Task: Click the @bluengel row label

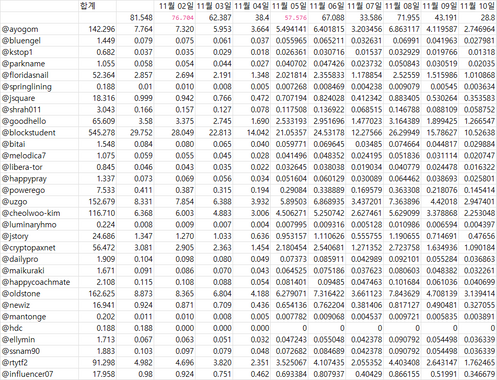Action: pos(21,41)
